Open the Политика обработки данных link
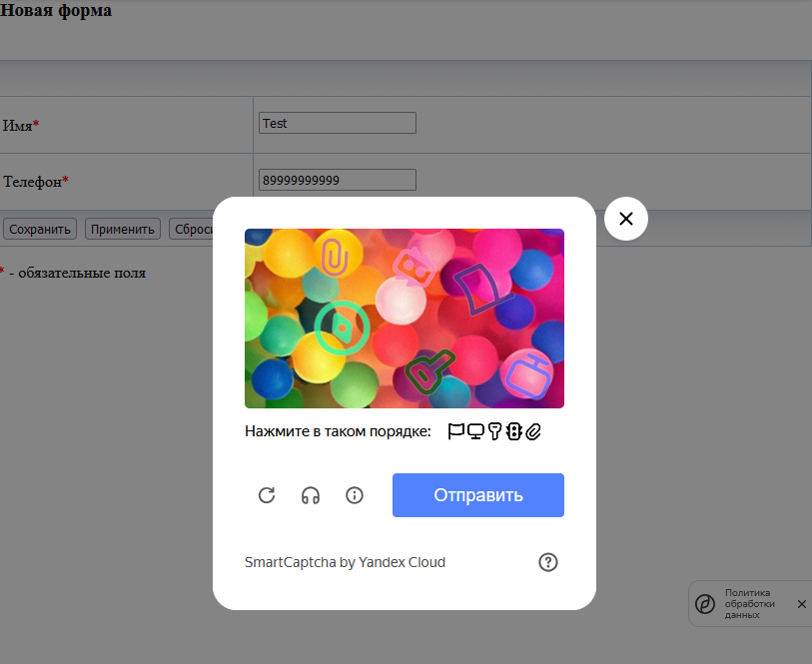 pos(749,604)
